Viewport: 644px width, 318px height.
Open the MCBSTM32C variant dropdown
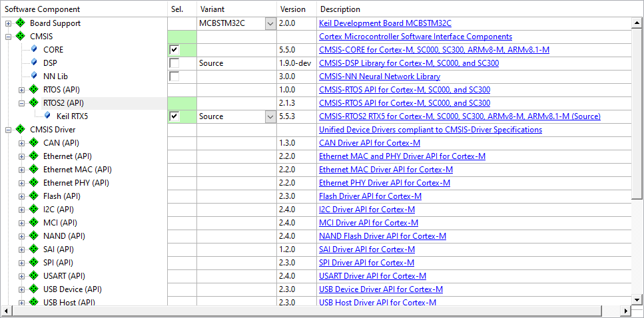pyautogui.click(x=270, y=23)
